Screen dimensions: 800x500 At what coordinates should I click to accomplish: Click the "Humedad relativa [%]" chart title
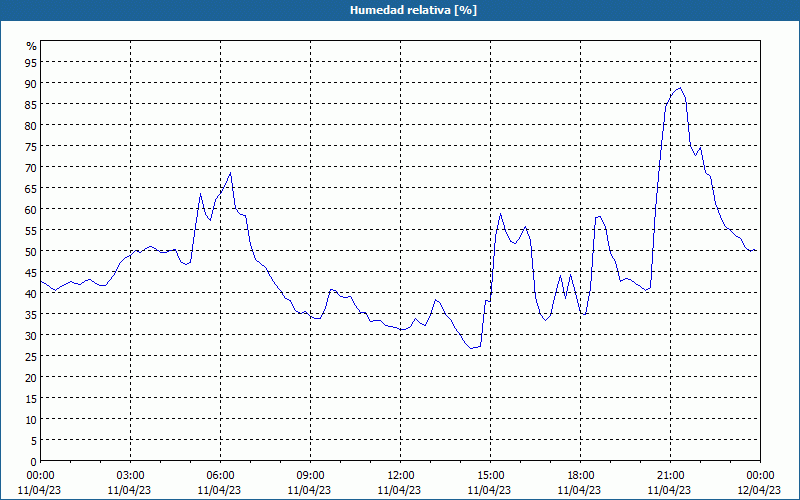pyautogui.click(x=413, y=10)
